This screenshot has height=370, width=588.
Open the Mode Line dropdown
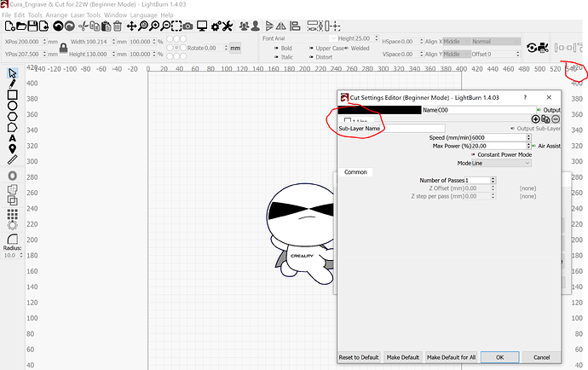click(501, 163)
